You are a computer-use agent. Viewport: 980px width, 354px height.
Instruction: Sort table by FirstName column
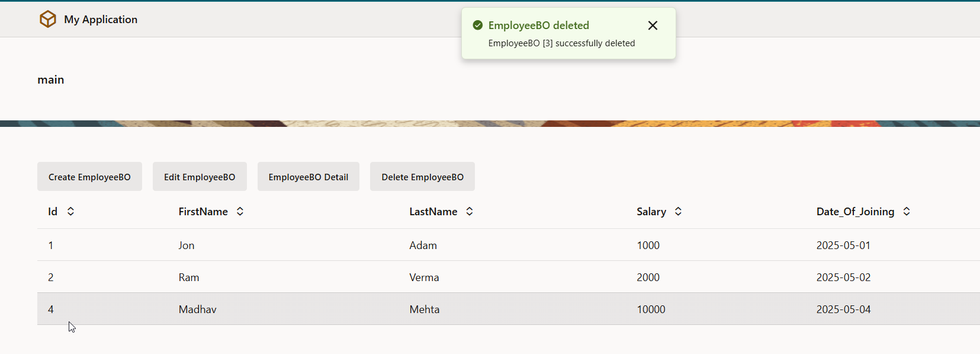coord(240,212)
